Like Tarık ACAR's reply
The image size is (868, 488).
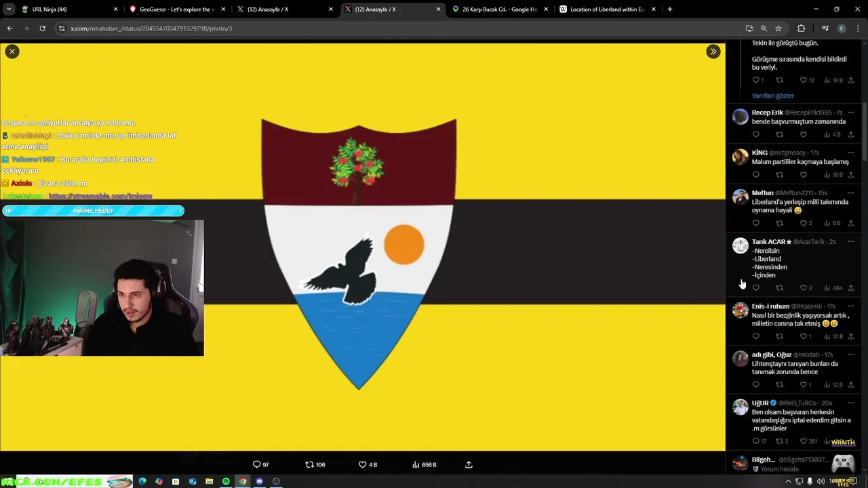pos(806,288)
